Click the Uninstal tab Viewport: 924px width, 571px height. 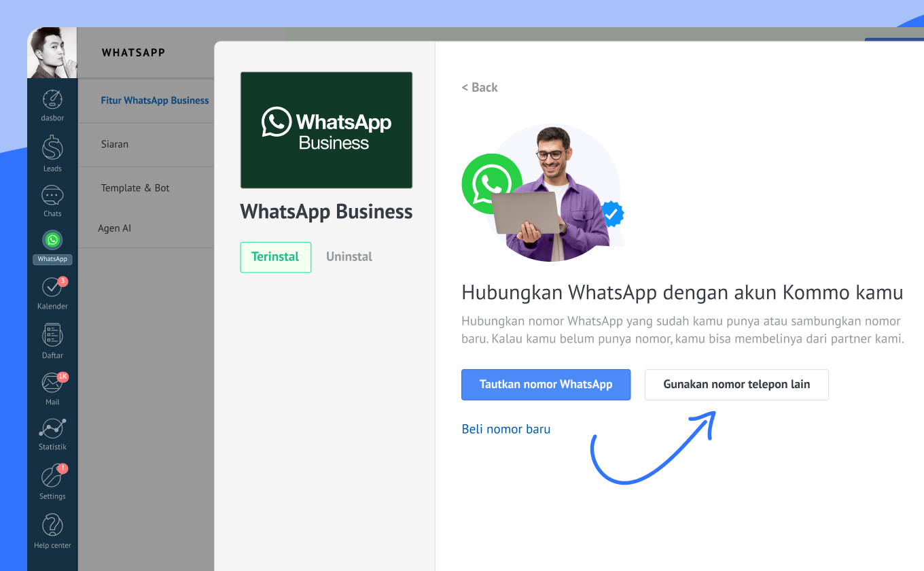point(349,257)
